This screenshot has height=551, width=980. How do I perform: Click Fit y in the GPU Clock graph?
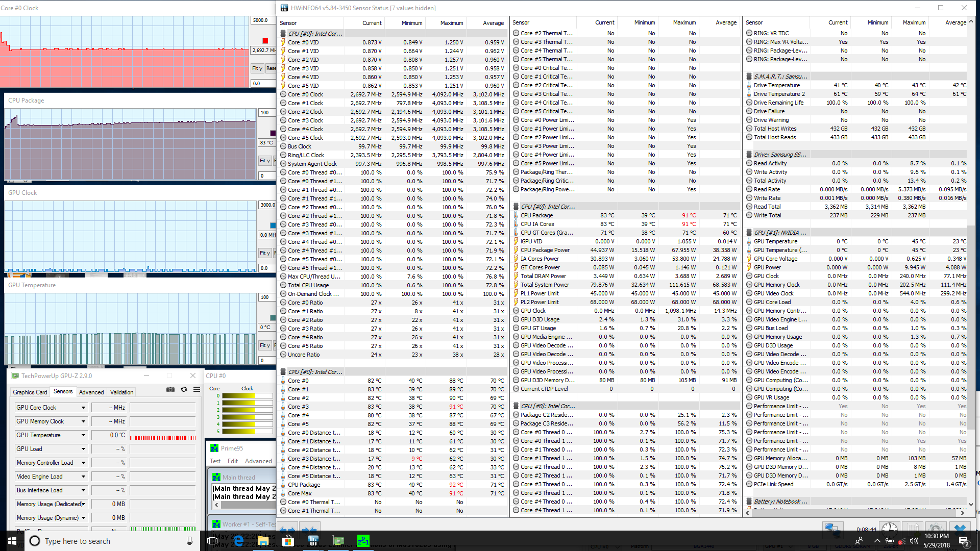coord(265,253)
